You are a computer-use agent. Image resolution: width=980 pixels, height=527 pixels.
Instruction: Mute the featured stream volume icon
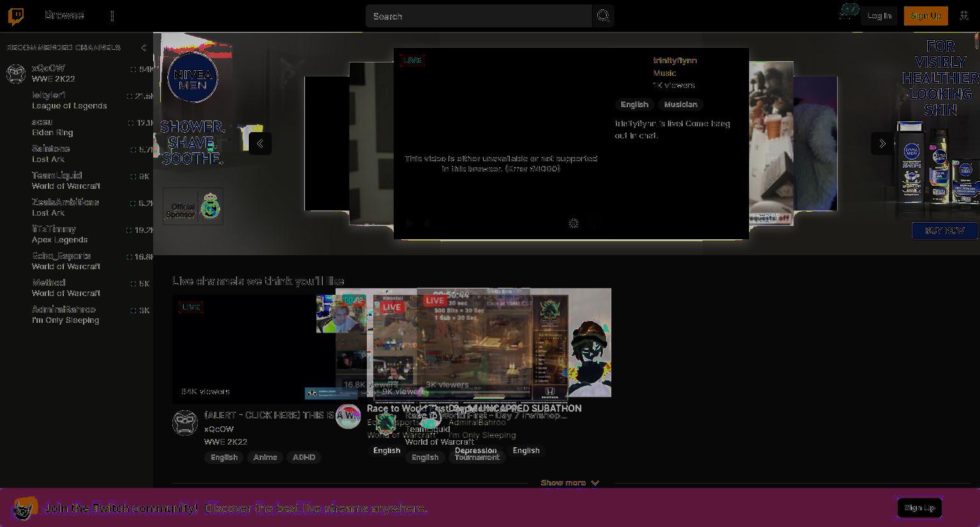pyautogui.click(x=427, y=223)
